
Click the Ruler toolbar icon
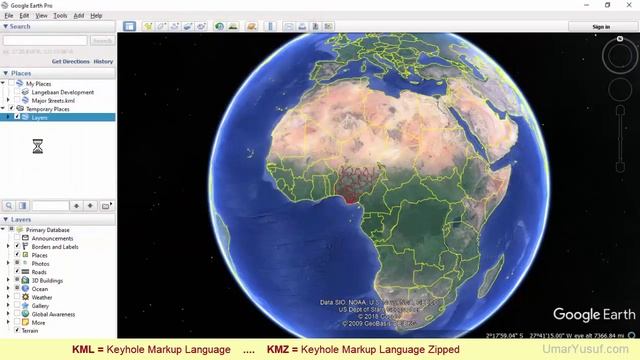pyautogui.click(x=270, y=27)
